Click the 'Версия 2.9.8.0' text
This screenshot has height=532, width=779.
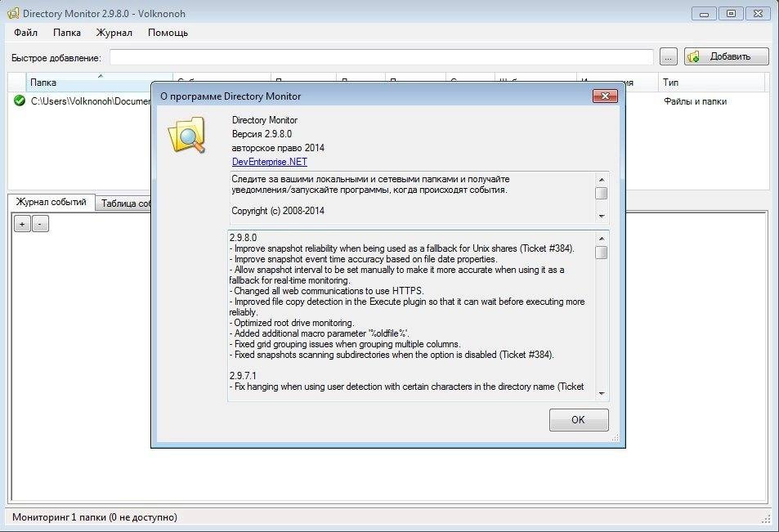coord(262,134)
